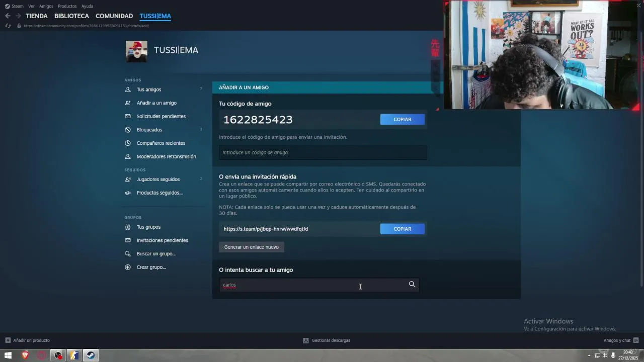Open the TUSSI|EMA profile tab
Viewport: 644px width, 362px height.
pos(155,16)
